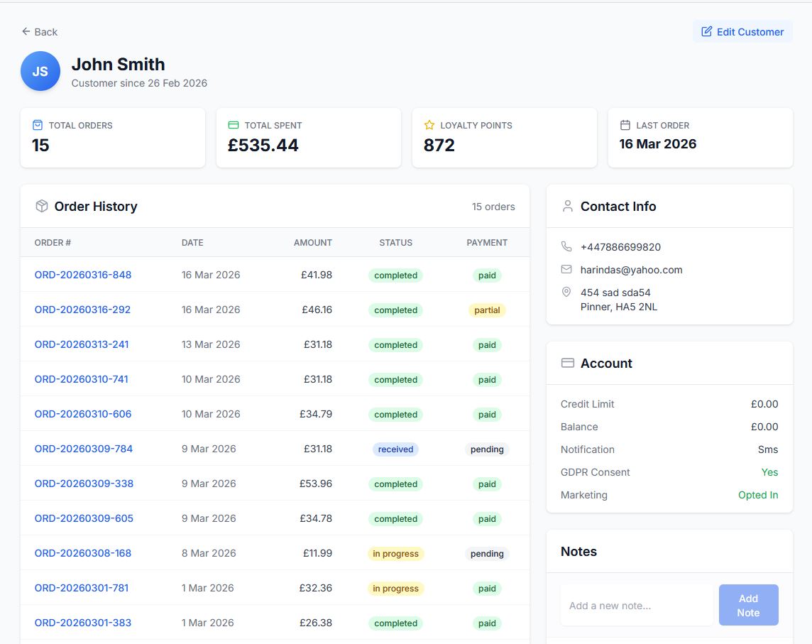This screenshot has width=812, height=644.
Task: Open order ORD-20260316-848
Action: point(83,275)
